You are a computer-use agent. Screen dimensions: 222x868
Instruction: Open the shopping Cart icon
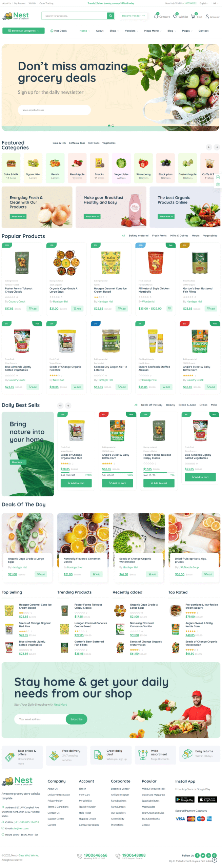pyautogui.click(x=193, y=16)
